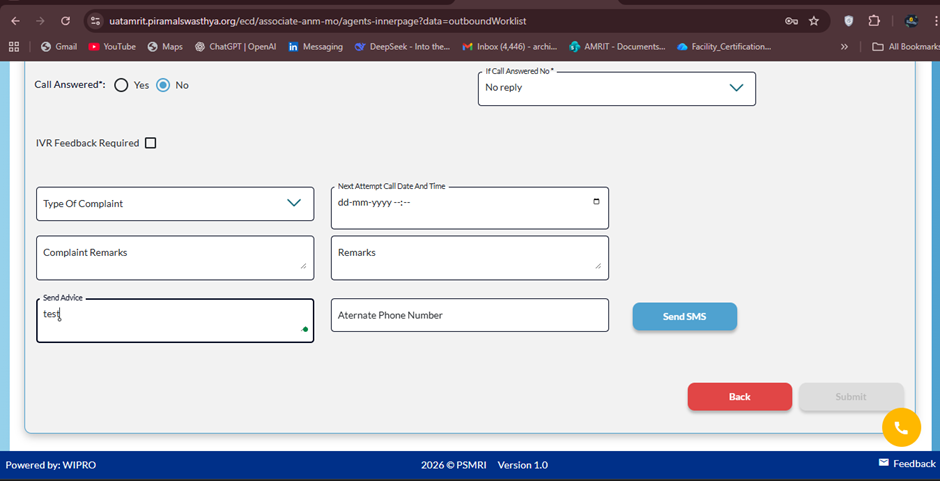Reload the page with browser refresh icon

(x=65, y=20)
